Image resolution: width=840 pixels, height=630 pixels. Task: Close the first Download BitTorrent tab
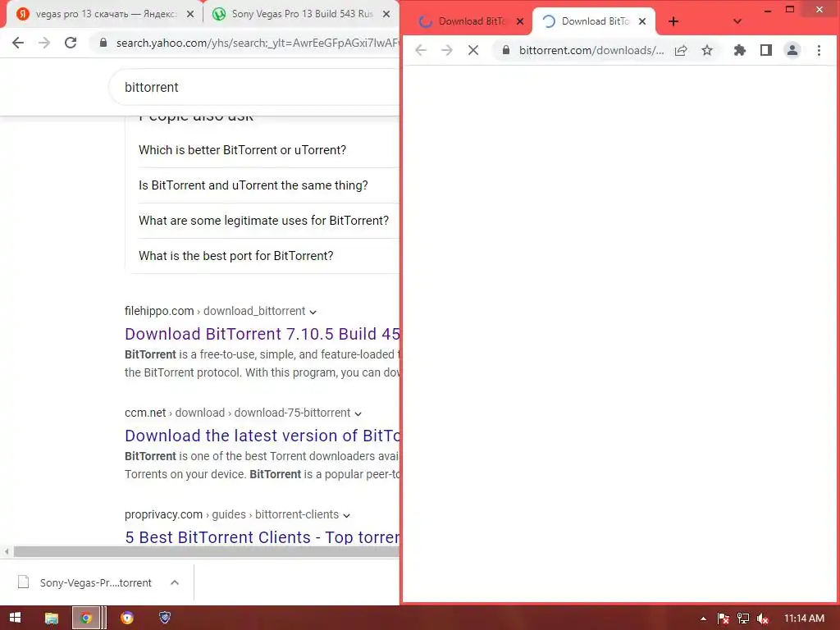point(519,21)
